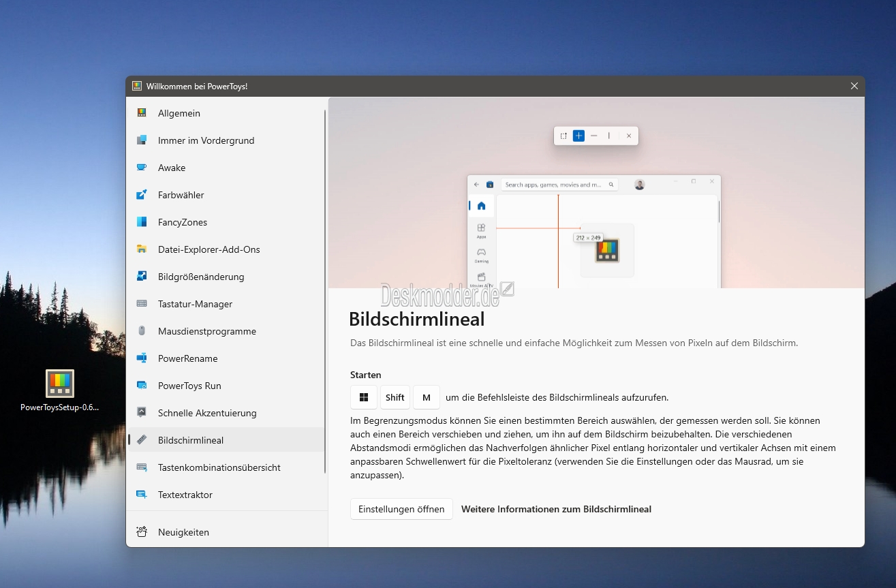Click the Neuigkeiten icon
The width and height of the screenshot is (896, 588).
[142, 532]
